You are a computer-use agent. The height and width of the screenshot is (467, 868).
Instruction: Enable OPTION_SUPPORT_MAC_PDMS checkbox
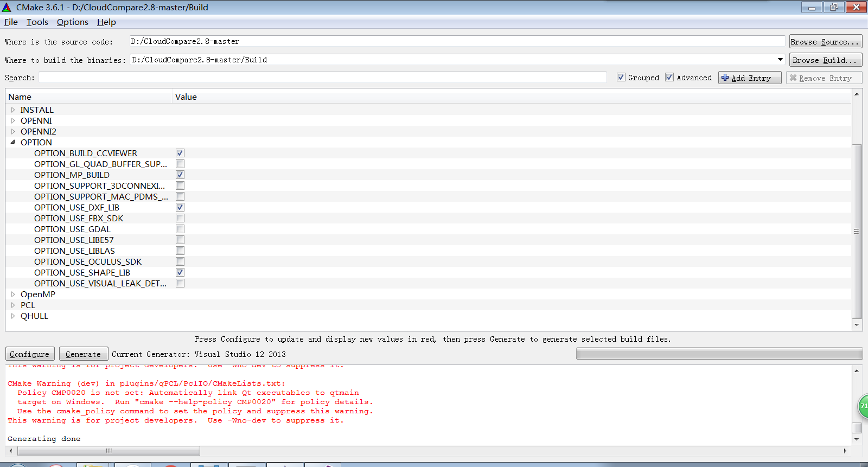point(180,196)
